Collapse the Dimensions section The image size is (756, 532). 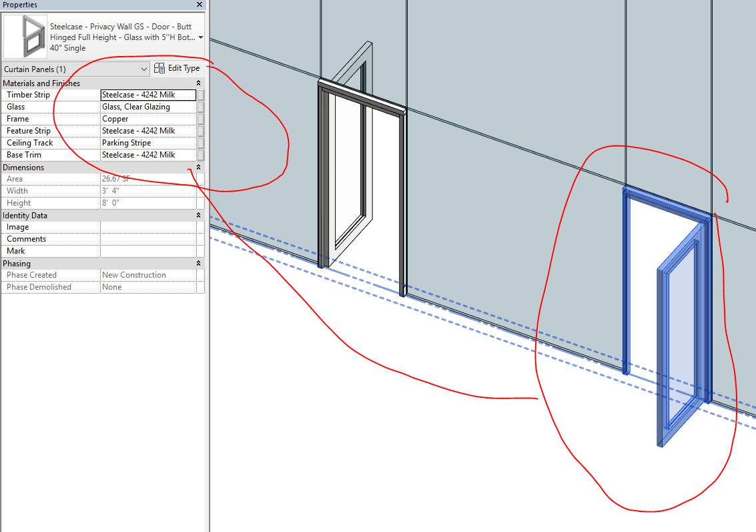click(x=198, y=168)
